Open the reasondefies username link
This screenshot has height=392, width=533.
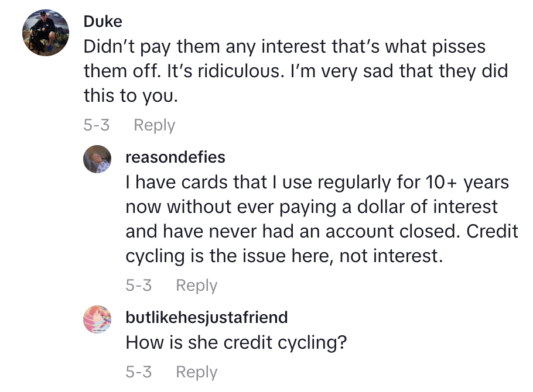click(175, 157)
